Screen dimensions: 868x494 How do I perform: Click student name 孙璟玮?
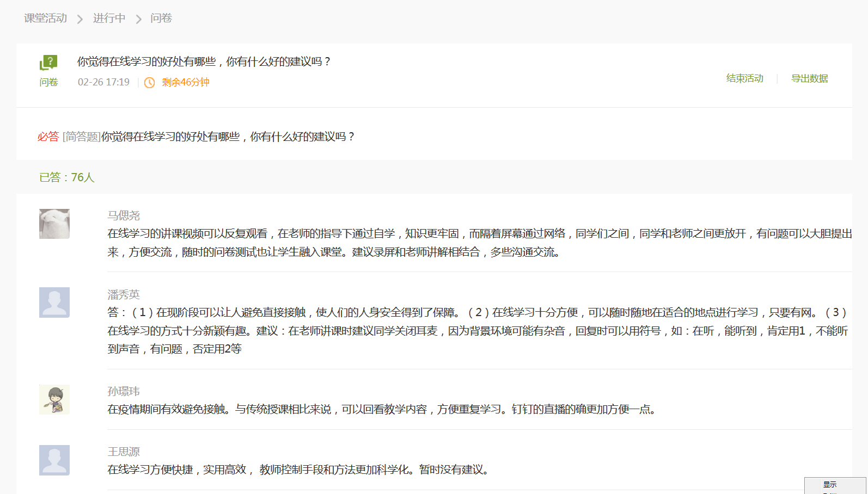pos(124,391)
